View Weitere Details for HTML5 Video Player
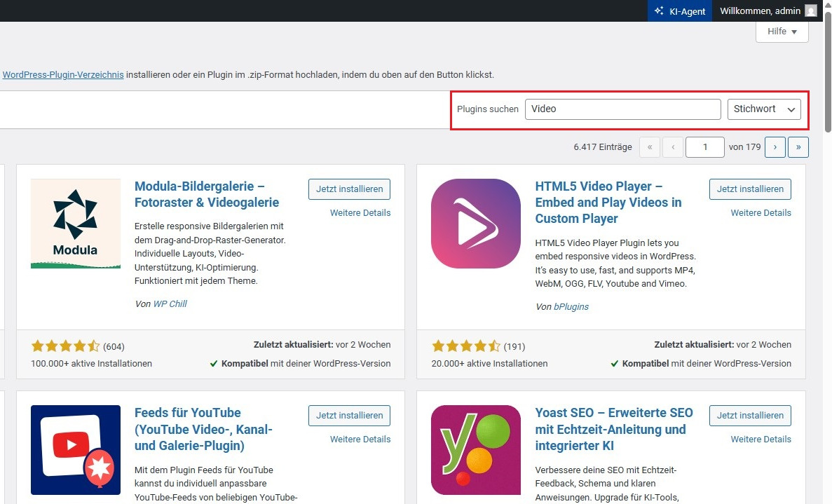Screen dimensions: 832x504 (x=761, y=212)
